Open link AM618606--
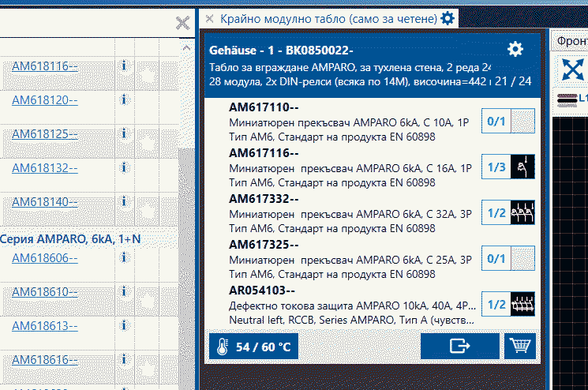Viewport: 588px width, 390px height. (45, 258)
